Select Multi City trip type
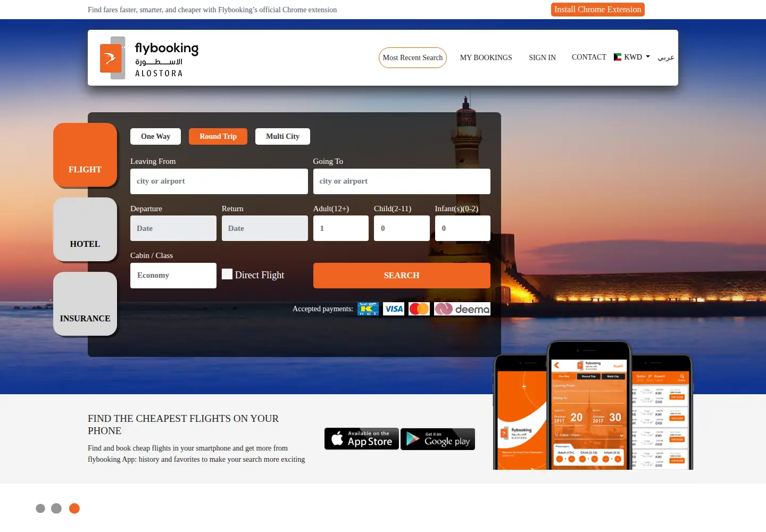The height and width of the screenshot is (532, 766). point(282,136)
